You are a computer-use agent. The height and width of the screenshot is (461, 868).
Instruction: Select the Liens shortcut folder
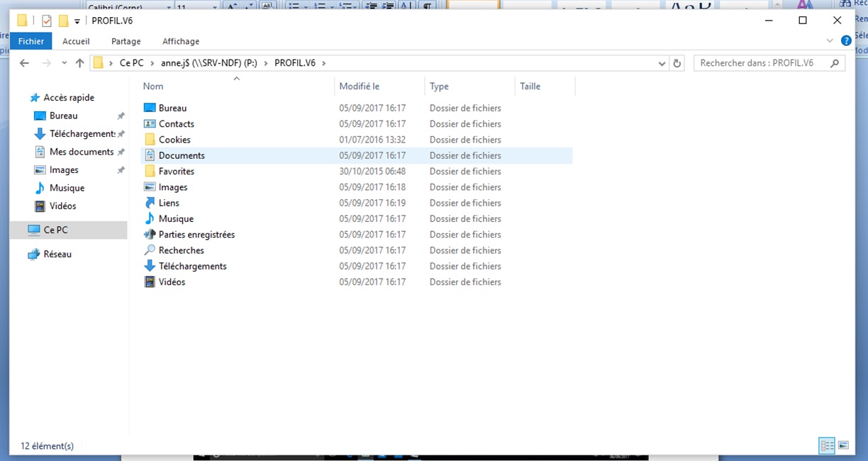click(x=169, y=203)
